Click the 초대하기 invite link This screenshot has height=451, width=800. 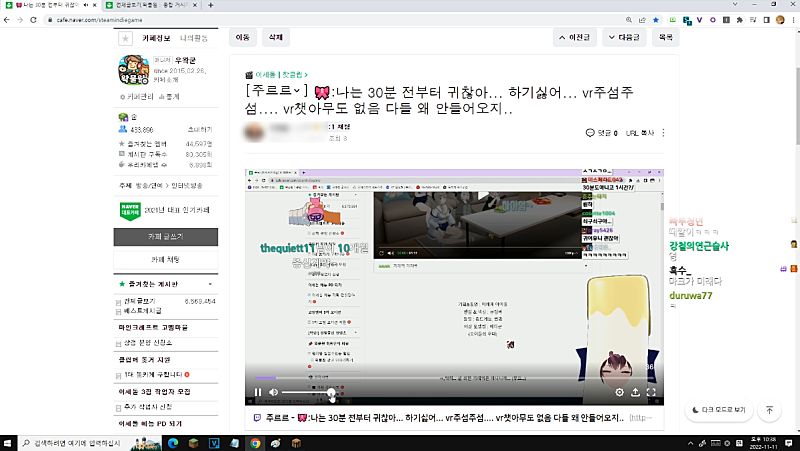pyautogui.click(x=200, y=130)
